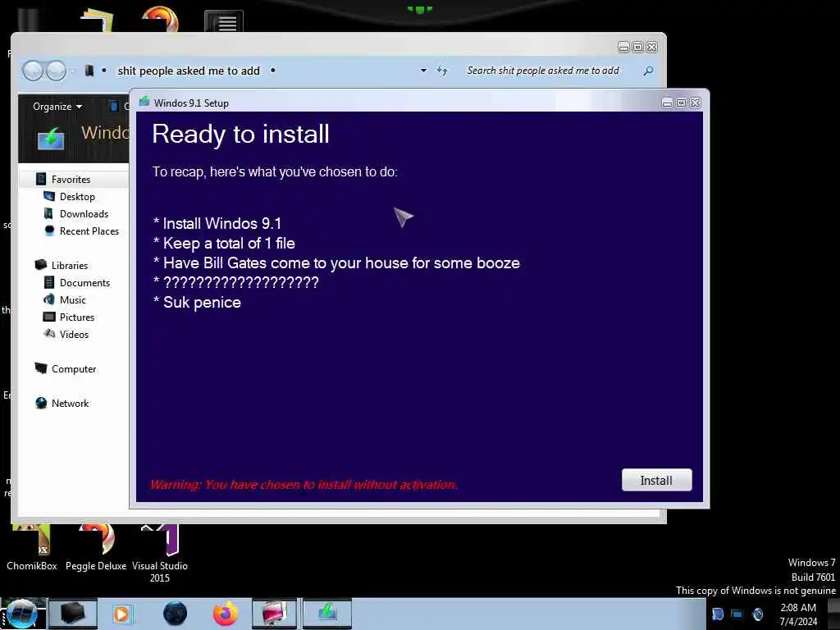Click Explorer Forward navigation button
840x630 pixels.
[x=56, y=71]
